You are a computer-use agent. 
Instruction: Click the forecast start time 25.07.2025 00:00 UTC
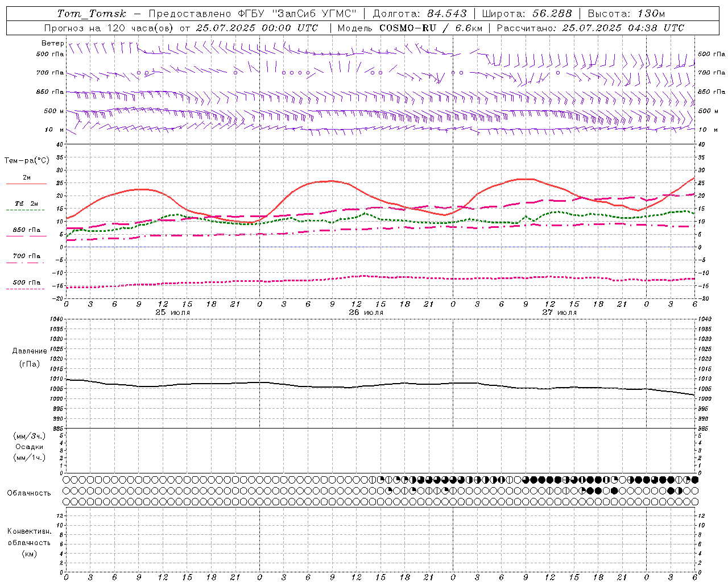257,28
